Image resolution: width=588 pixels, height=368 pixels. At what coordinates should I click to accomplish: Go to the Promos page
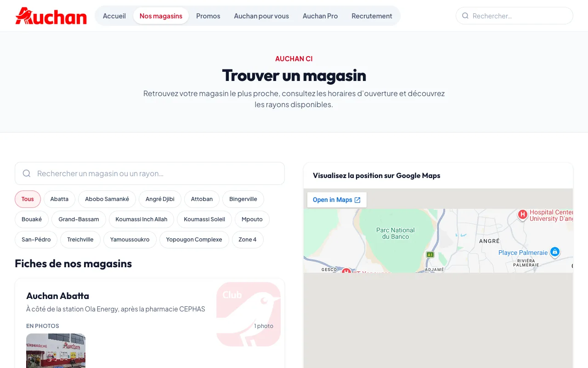click(x=208, y=16)
